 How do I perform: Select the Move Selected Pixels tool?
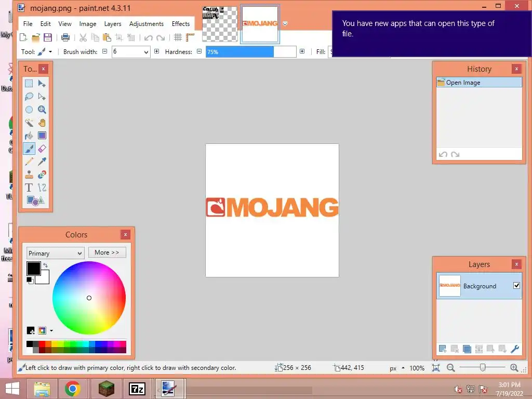tap(42, 83)
